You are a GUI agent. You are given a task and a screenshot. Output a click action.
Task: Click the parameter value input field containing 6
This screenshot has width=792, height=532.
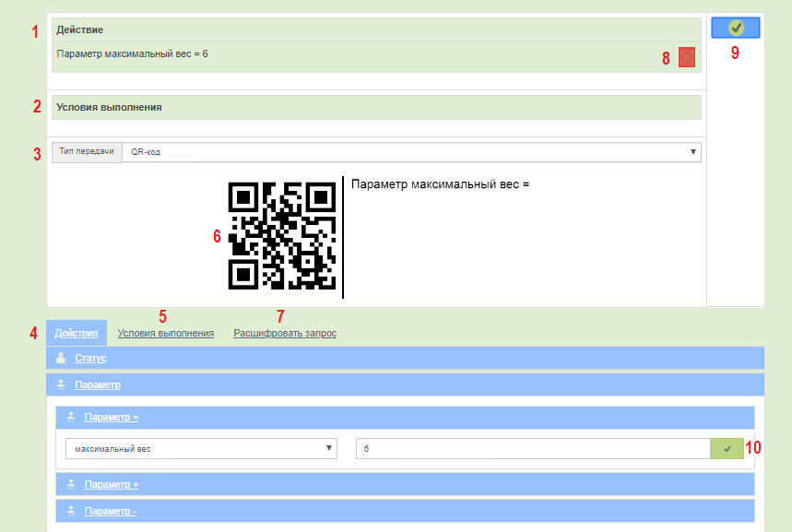click(533, 449)
